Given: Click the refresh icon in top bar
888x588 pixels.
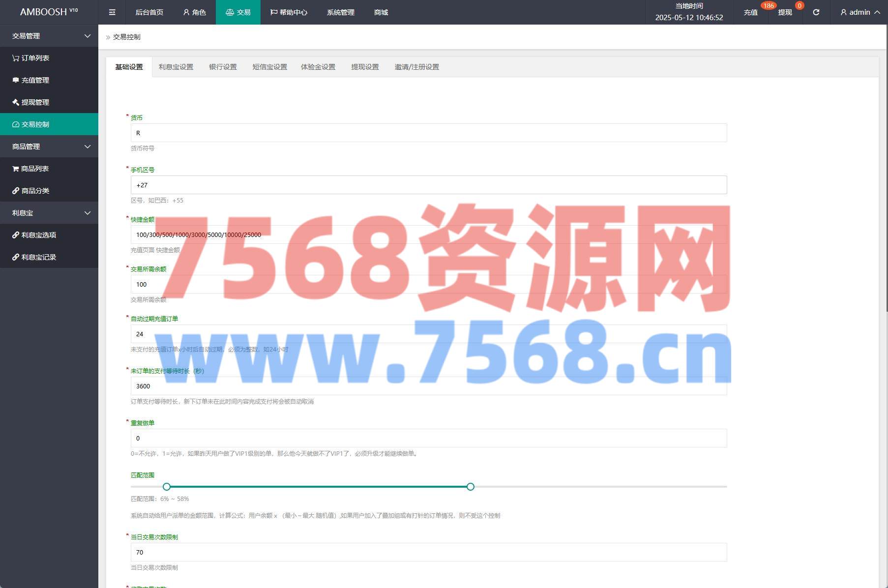Looking at the screenshot, I should coord(816,12).
